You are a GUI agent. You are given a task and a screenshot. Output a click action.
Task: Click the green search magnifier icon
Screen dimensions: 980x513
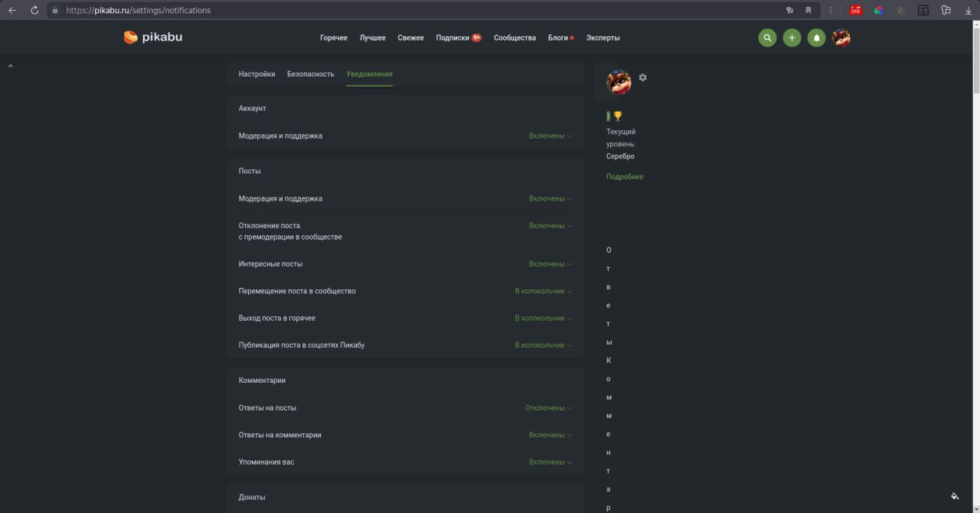[767, 38]
